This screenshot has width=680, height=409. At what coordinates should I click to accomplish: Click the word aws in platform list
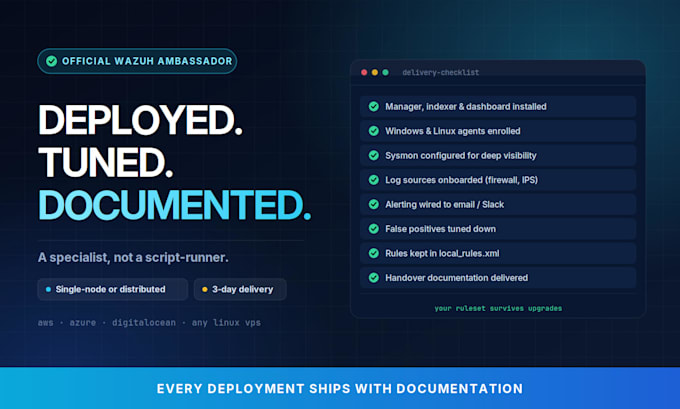pyautogui.click(x=46, y=323)
